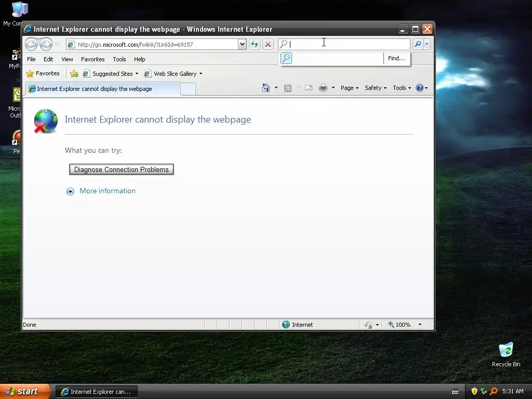Click the address bar URL field

tap(153, 45)
